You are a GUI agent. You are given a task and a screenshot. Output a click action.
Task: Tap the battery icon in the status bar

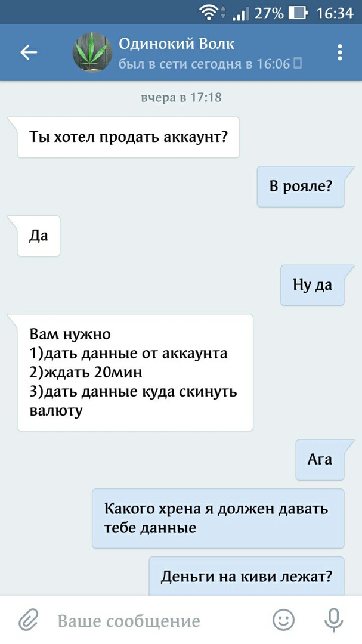298,14
